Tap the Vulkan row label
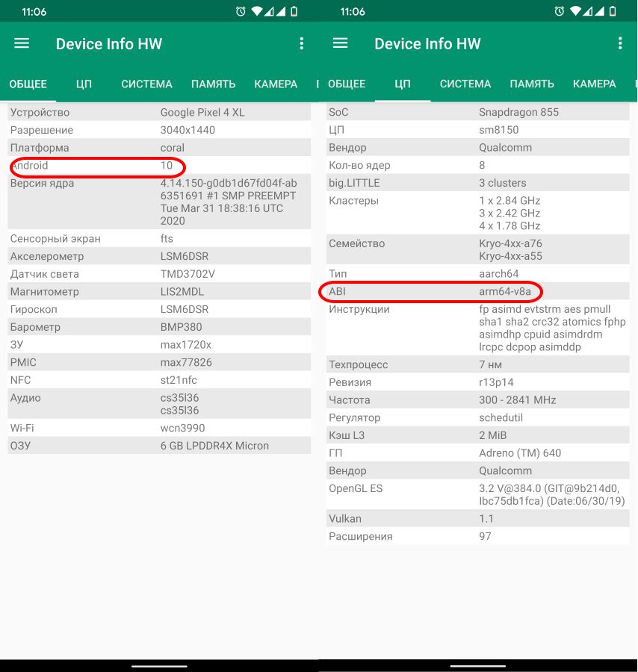 point(345,519)
